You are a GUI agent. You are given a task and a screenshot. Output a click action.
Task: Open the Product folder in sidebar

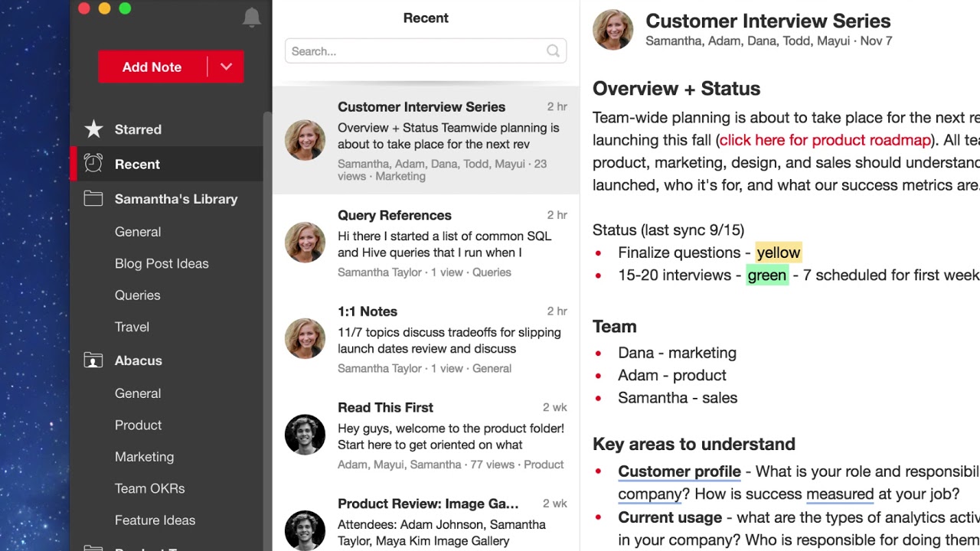[139, 425]
